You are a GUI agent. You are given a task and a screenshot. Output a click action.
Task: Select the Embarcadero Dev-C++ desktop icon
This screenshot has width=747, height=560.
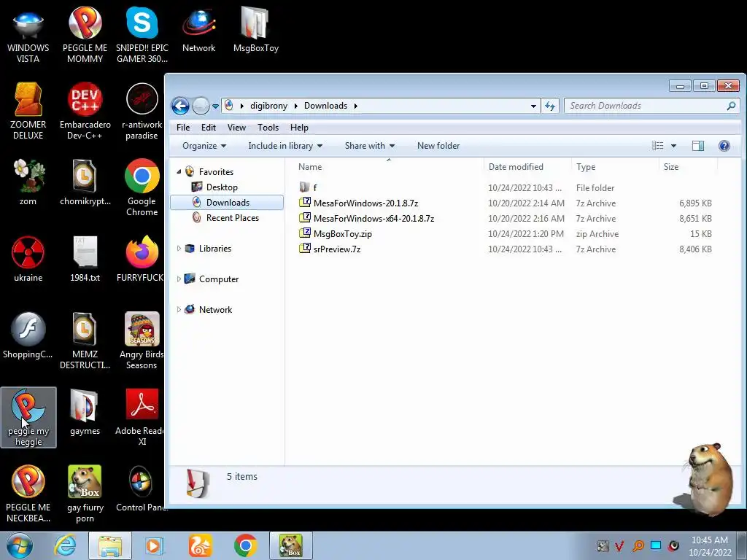pos(85,112)
